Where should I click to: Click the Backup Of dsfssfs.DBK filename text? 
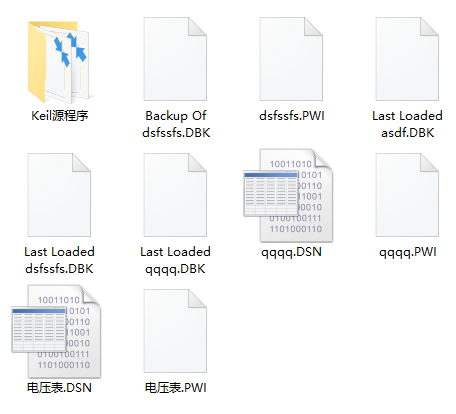click(176, 124)
